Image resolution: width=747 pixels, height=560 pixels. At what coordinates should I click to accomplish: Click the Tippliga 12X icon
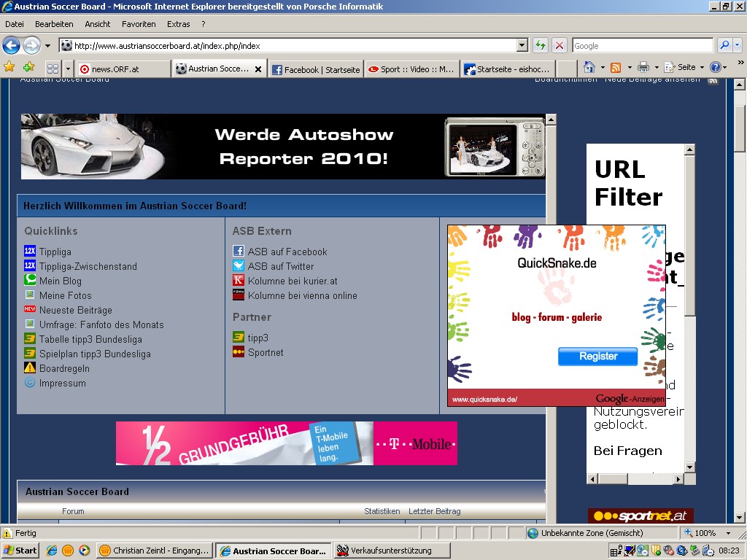[29, 251]
